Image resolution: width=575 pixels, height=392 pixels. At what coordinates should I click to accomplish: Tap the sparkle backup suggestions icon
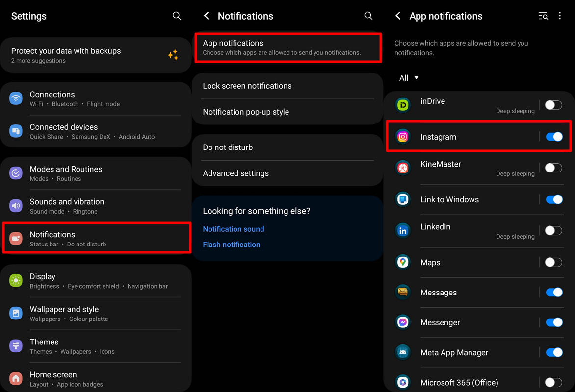pos(173,55)
